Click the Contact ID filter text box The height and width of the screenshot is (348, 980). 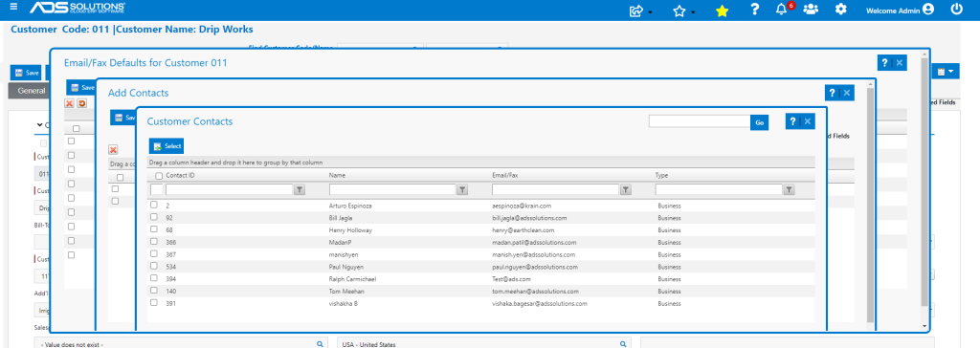[230, 189]
